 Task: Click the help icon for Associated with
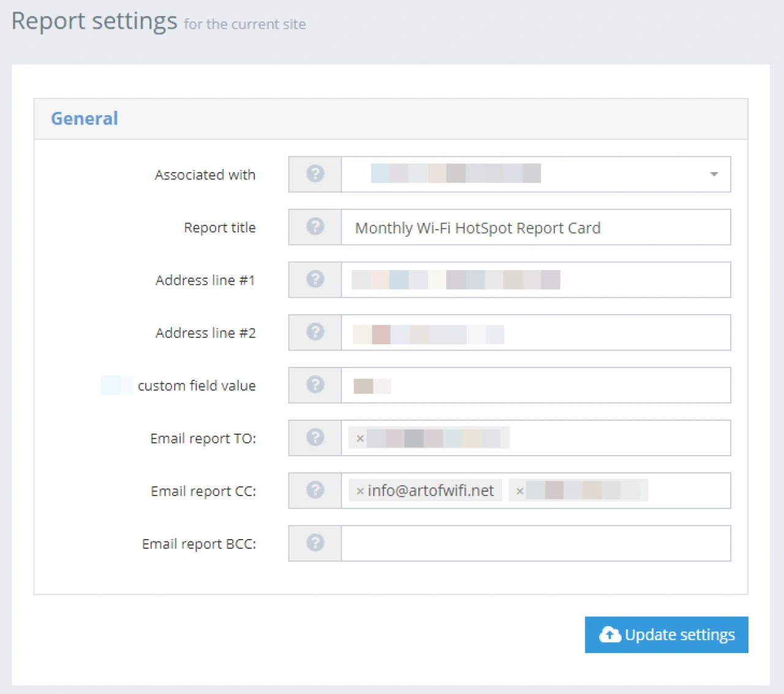click(x=315, y=174)
